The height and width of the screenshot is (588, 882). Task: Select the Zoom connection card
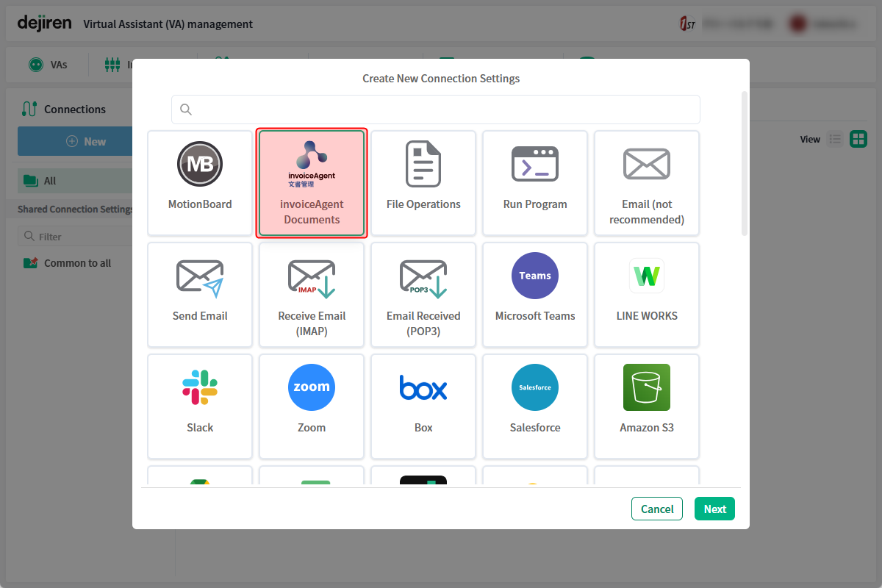pyautogui.click(x=312, y=406)
